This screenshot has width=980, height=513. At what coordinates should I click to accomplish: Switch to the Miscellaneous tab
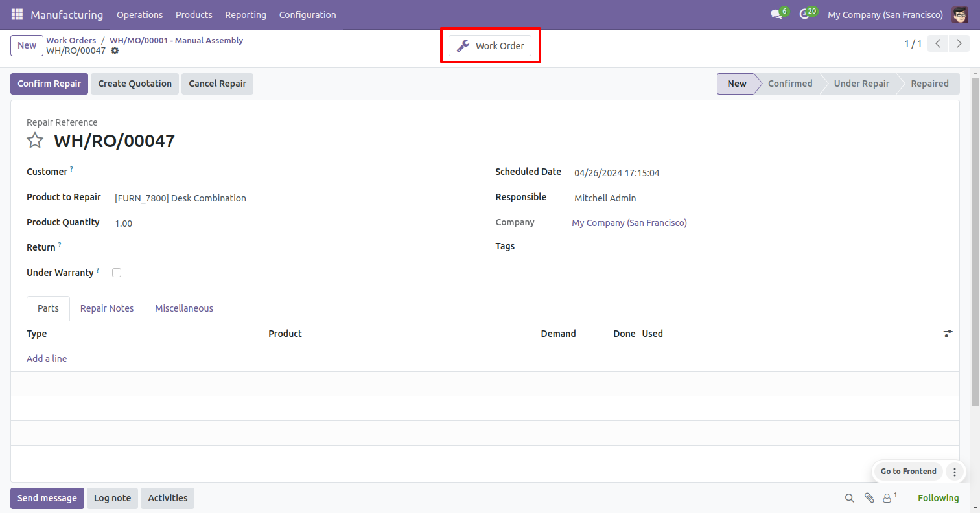tap(184, 308)
